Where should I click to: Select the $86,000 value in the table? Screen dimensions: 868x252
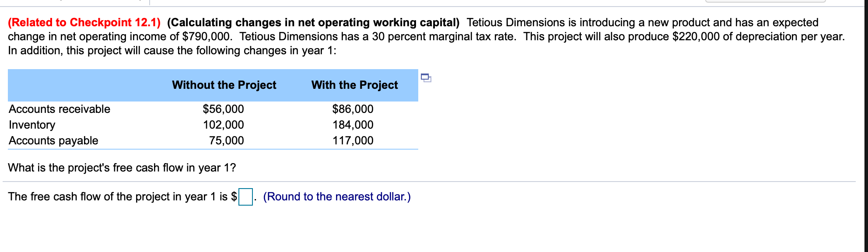[353, 109]
